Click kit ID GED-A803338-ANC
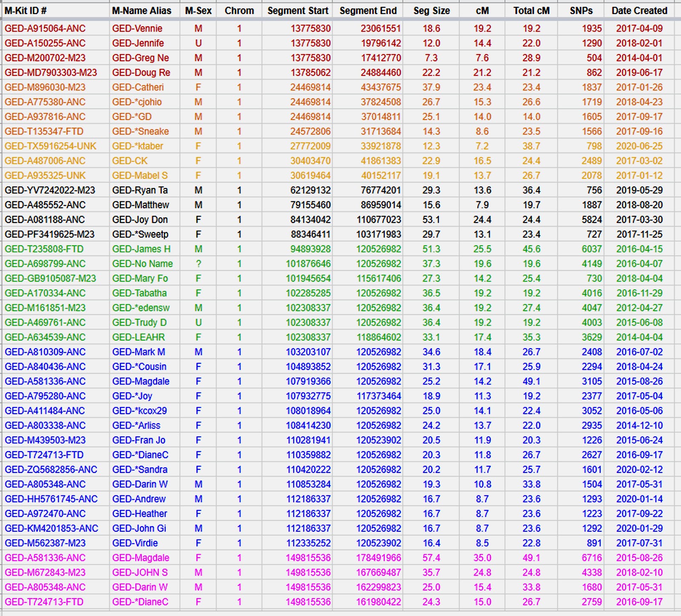681x616 pixels. (x=45, y=425)
